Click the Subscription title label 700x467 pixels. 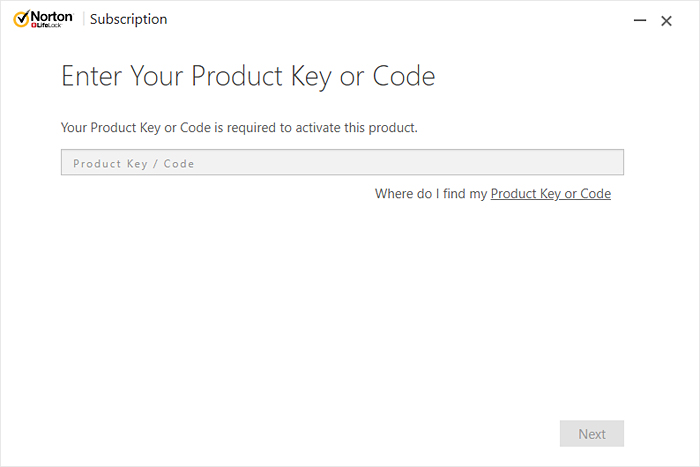(x=129, y=20)
